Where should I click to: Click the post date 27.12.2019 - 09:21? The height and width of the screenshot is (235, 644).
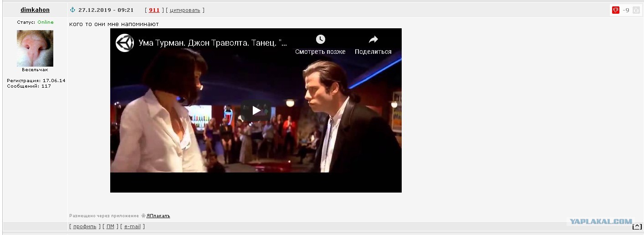[106, 10]
